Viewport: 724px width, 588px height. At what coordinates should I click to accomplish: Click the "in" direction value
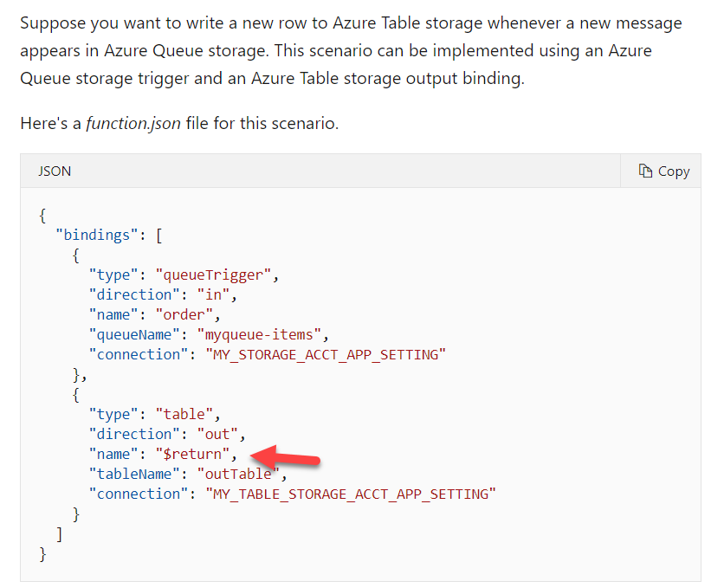pos(213,294)
